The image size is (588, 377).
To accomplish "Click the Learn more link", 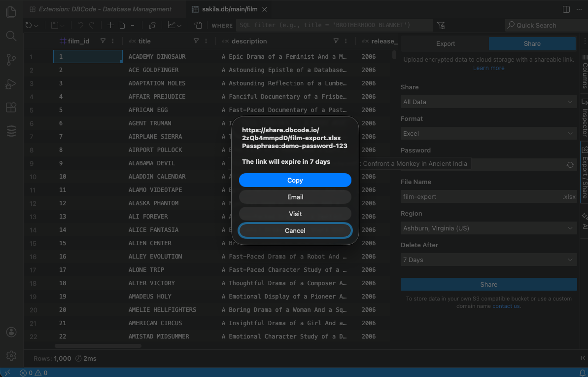I will [488, 68].
